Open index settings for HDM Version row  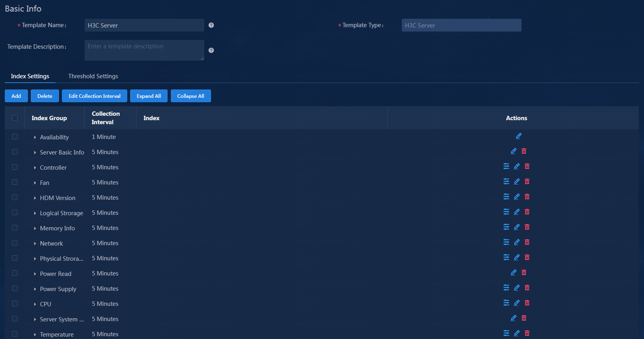tap(506, 197)
